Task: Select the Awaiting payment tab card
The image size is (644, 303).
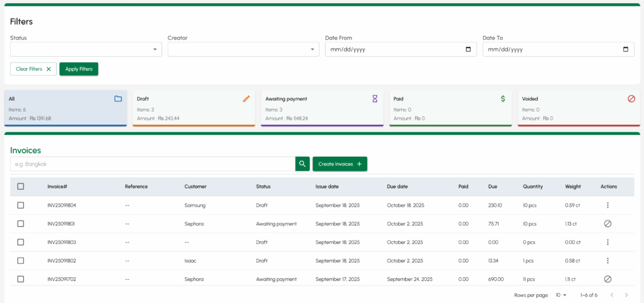Action: click(x=322, y=108)
